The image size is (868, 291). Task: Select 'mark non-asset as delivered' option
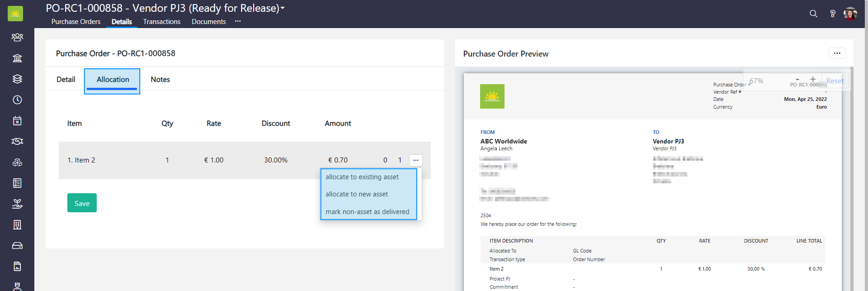367,212
